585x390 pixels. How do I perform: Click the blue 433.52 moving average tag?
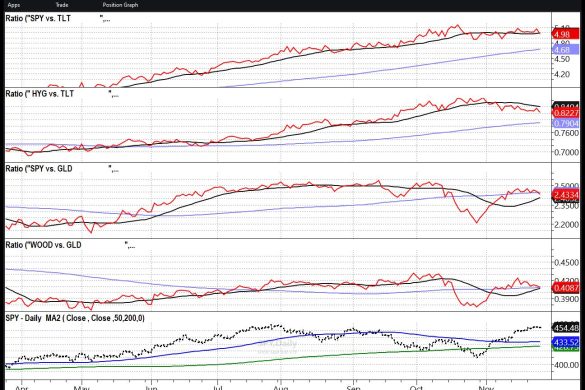(566, 342)
